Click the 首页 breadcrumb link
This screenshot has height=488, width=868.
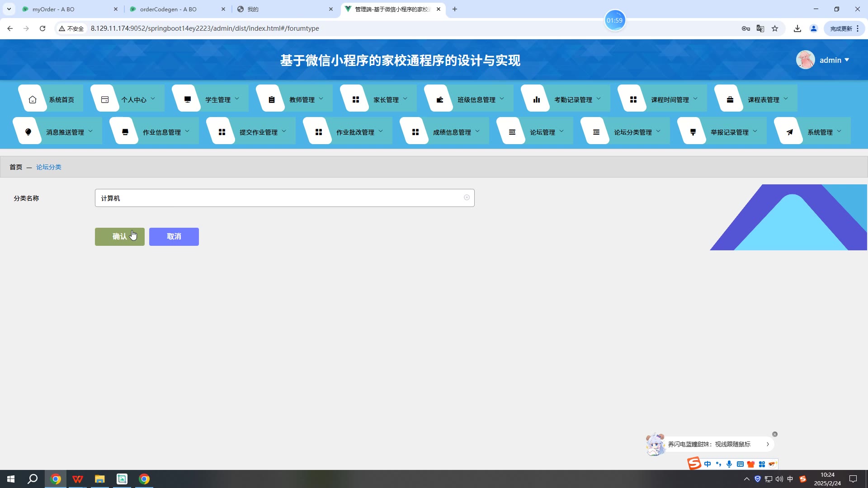click(x=16, y=167)
